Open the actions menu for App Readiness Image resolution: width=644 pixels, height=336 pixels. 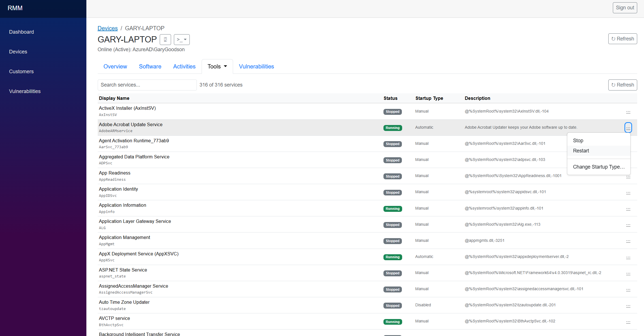coord(628,176)
